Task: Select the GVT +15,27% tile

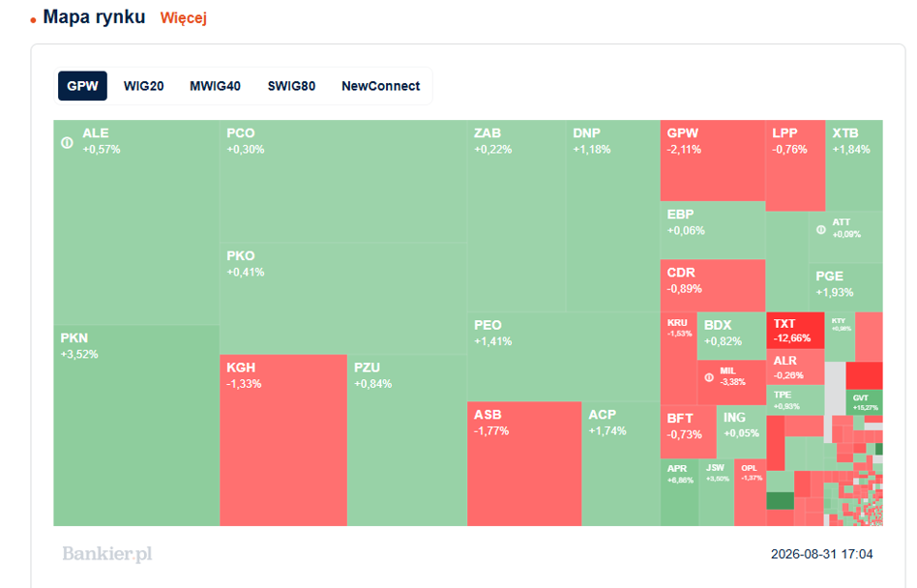Action: (865, 402)
